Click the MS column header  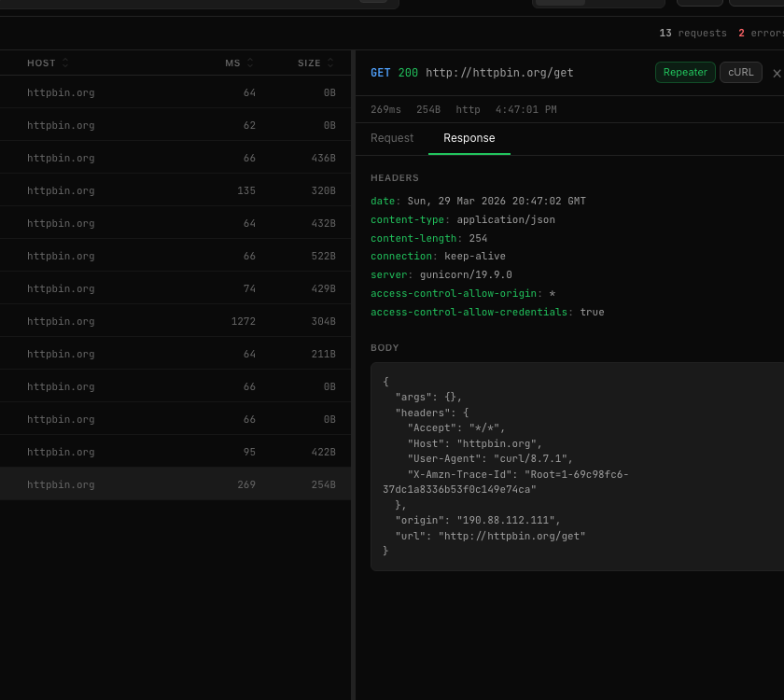(x=232, y=63)
